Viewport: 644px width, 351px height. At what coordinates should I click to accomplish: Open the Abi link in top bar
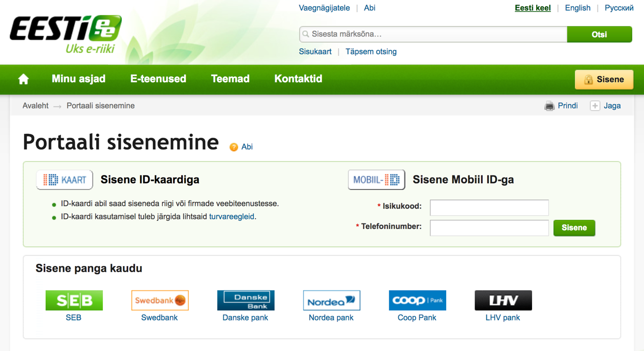[370, 8]
